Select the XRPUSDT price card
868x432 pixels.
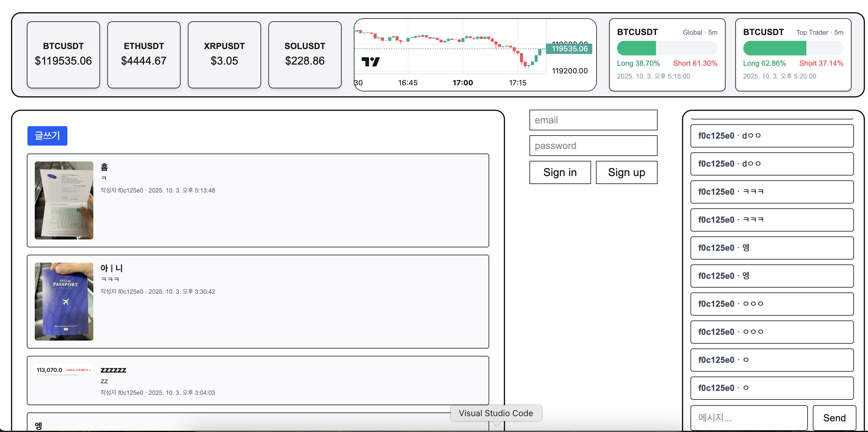coord(224,55)
